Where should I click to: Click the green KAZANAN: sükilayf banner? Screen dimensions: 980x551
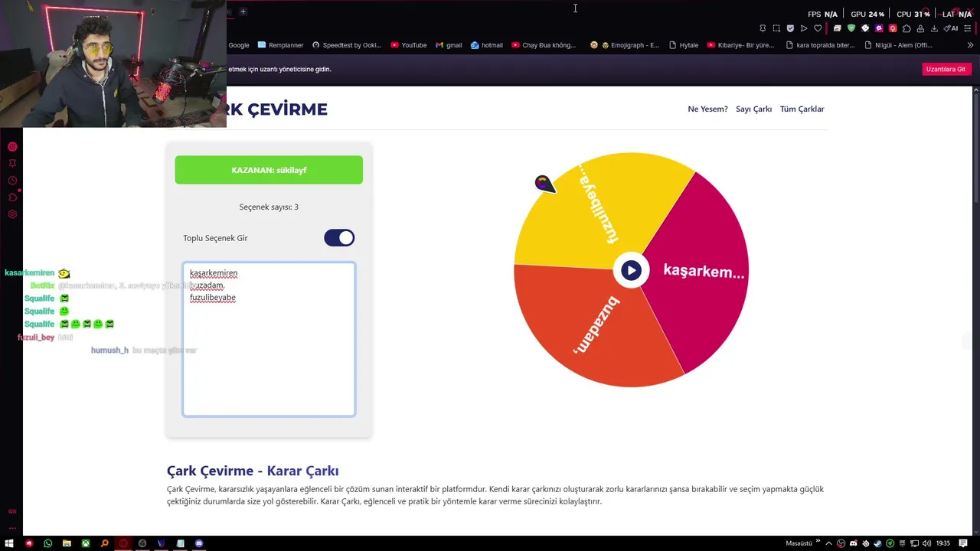click(269, 170)
